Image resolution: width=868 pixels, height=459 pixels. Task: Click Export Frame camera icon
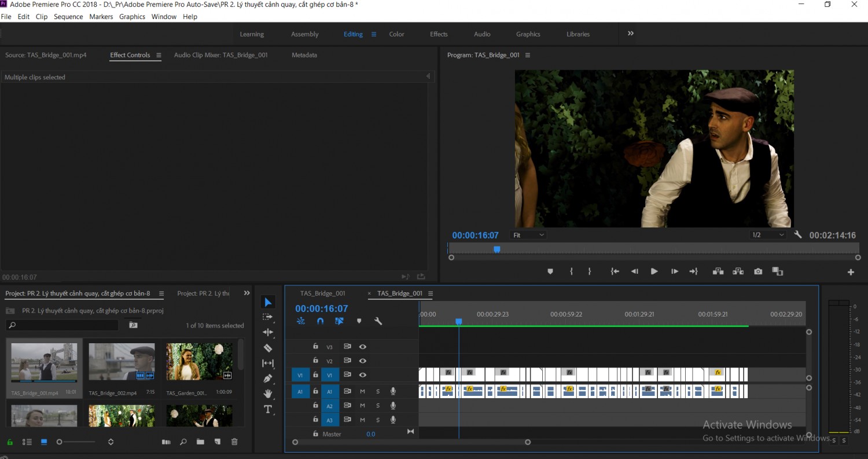click(758, 271)
